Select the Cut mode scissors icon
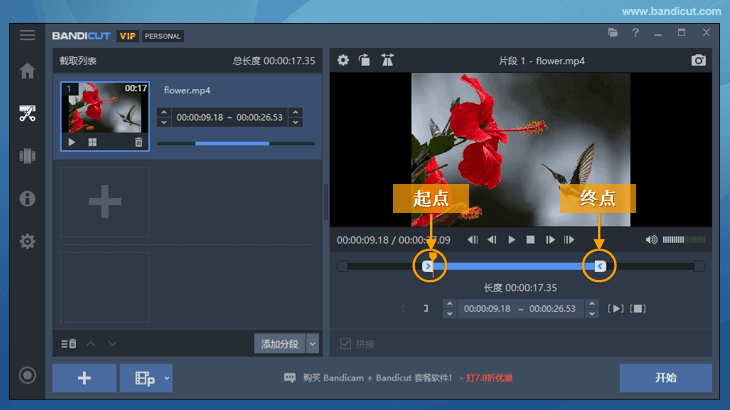The image size is (730, 410). (27, 113)
